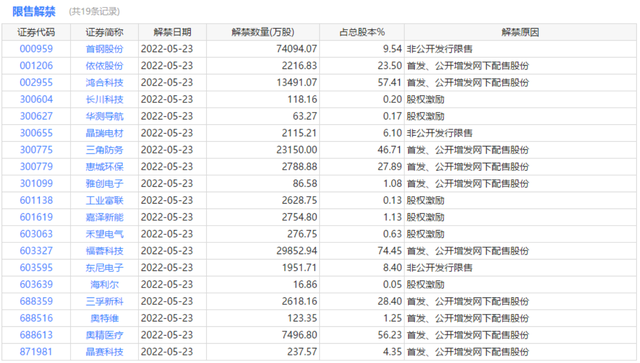The image size is (640, 363).
Task: Select the 共19条记录 record count text
Action: (x=94, y=11)
